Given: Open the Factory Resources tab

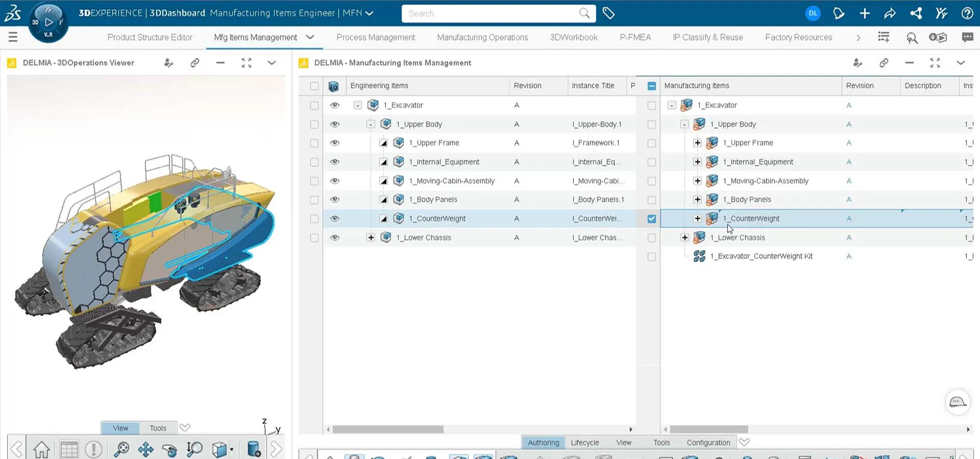Looking at the screenshot, I should [799, 37].
